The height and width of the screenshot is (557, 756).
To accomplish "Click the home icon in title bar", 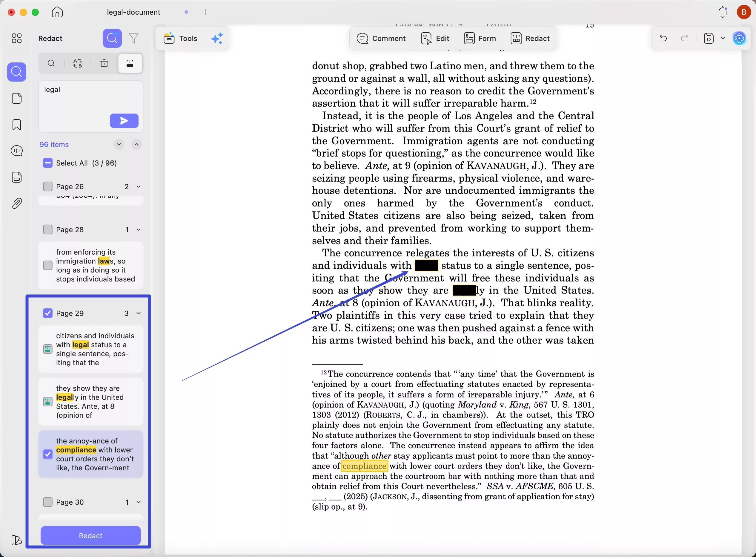I will (57, 12).
